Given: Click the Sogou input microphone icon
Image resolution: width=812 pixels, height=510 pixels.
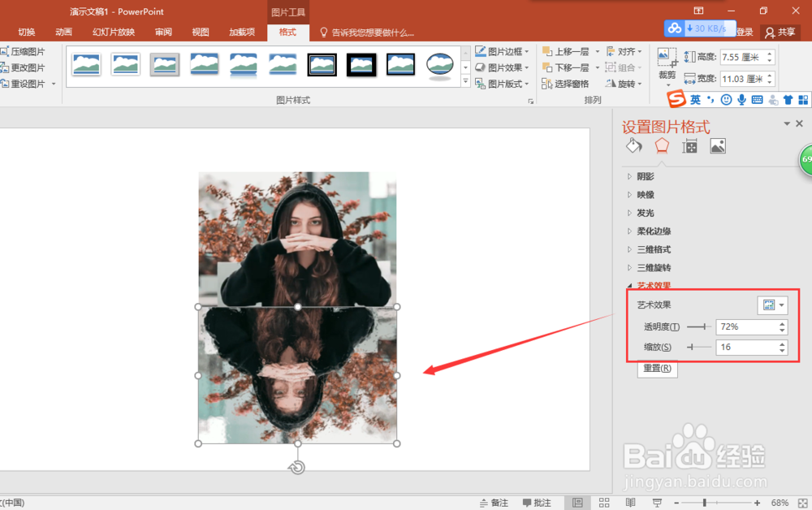Looking at the screenshot, I should click(x=741, y=99).
